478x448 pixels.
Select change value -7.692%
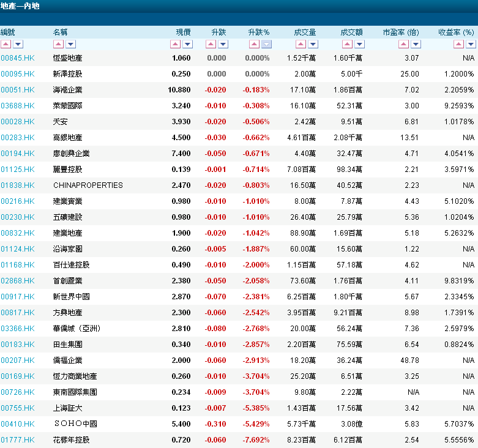[x=256, y=440]
